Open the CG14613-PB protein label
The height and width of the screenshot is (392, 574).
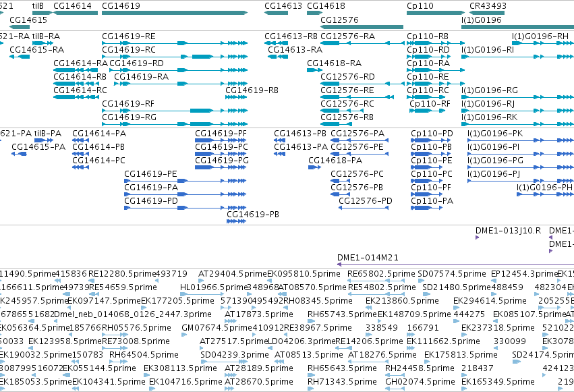point(300,134)
